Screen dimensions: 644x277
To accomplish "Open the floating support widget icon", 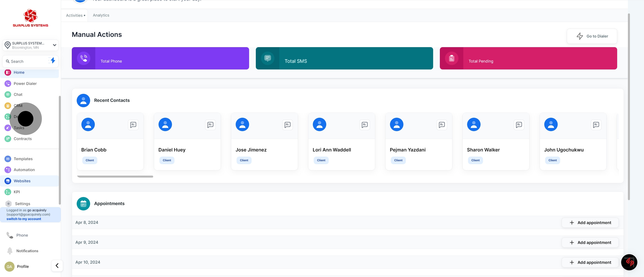I will pyautogui.click(x=629, y=262).
